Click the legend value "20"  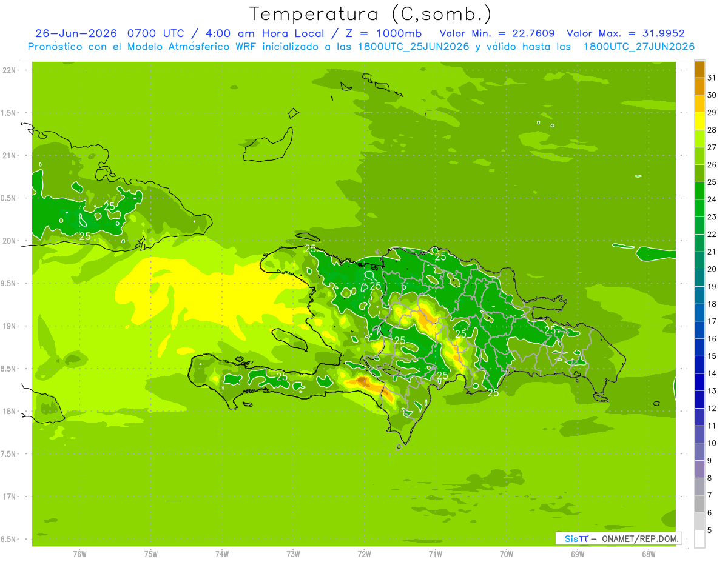pos(712,269)
